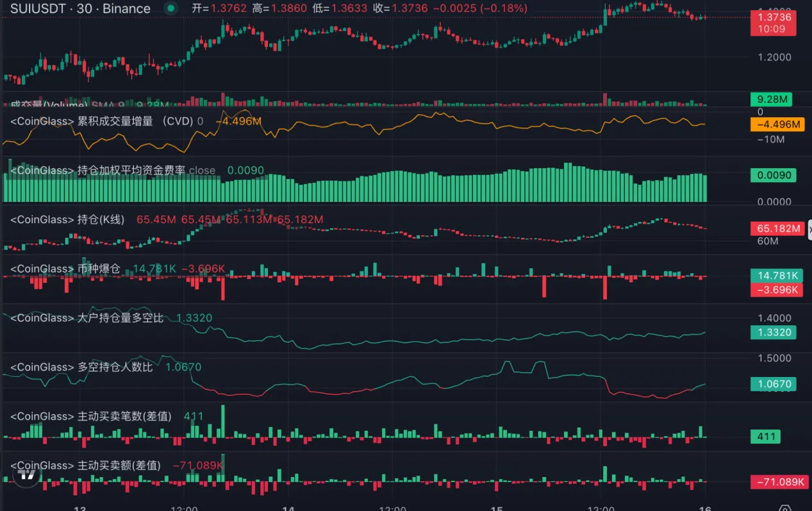Click the red open interest label 65.182M

[x=773, y=229]
